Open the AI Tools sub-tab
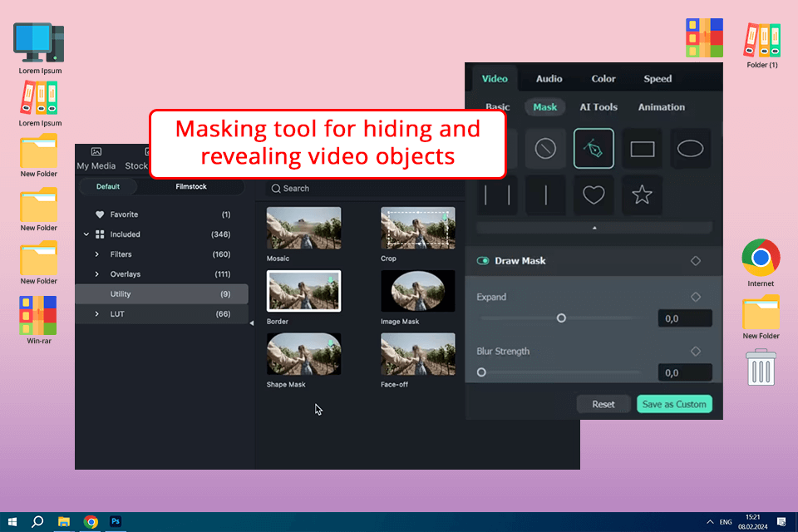The width and height of the screenshot is (798, 532). tap(598, 107)
